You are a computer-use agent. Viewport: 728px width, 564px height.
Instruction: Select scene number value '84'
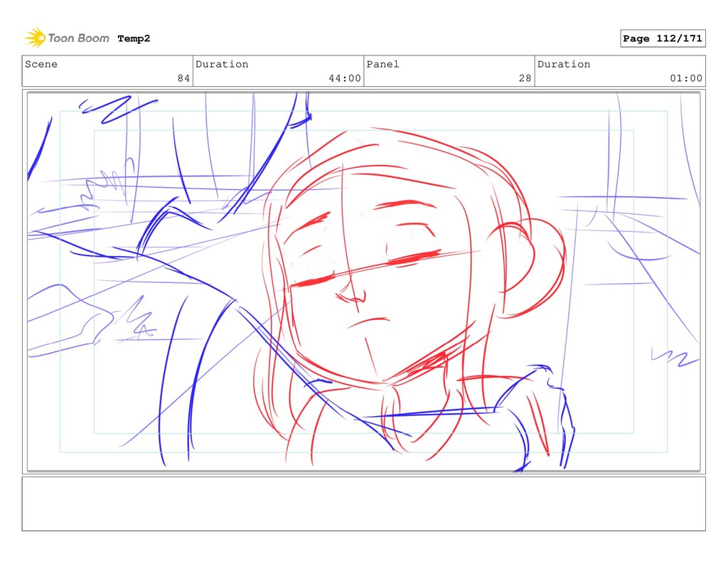pyautogui.click(x=183, y=78)
